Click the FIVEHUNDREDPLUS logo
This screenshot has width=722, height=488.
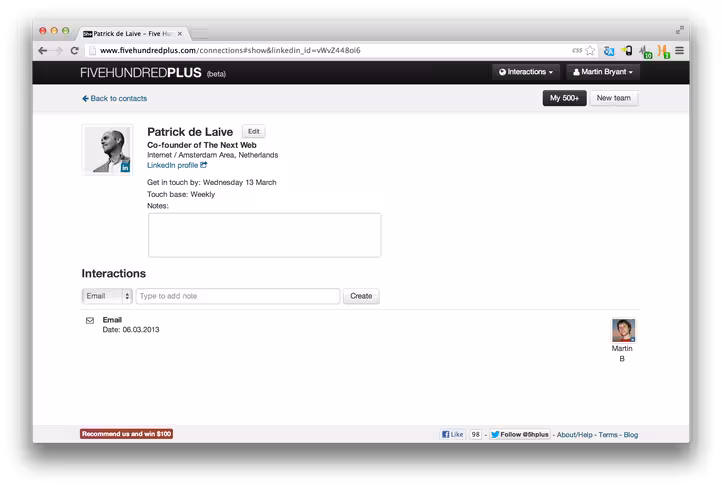coord(141,73)
